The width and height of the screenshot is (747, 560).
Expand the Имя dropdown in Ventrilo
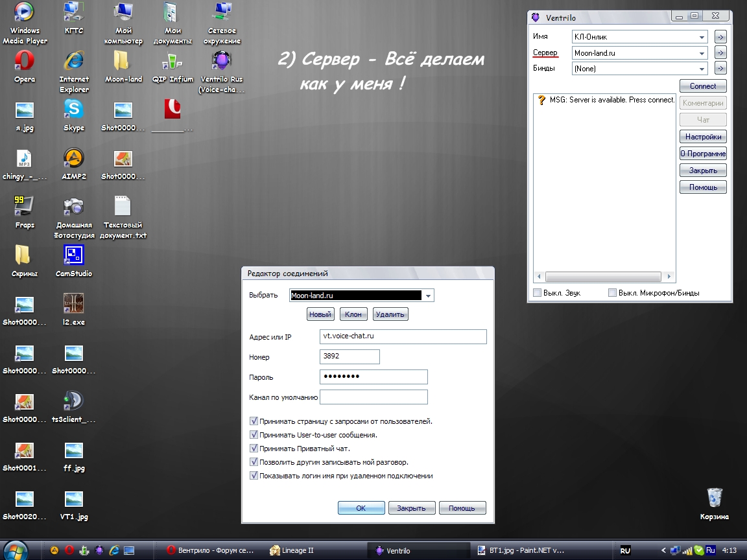pos(702,37)
